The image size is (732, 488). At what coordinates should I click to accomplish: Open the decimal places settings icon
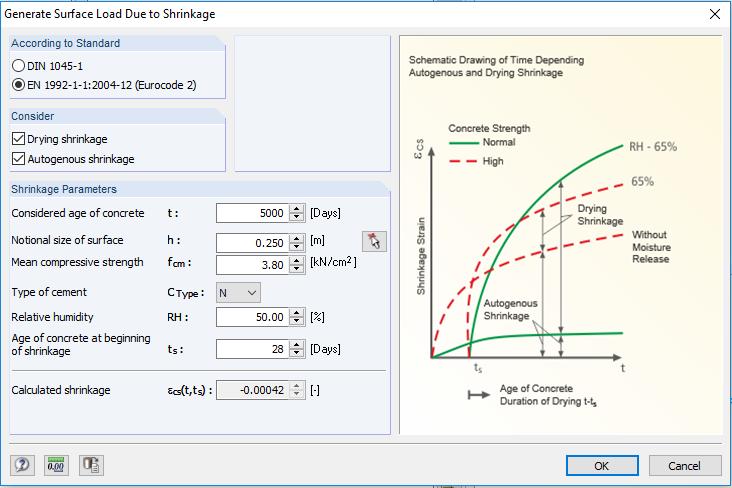[x=56, y=465]
